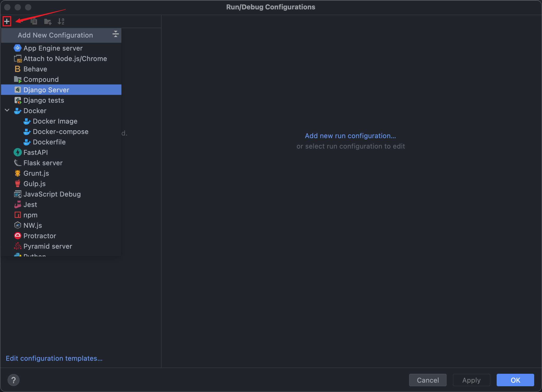Click the Protractor icon
The image size is (542, 392).
pyautogui.click(x=17, y=236)
